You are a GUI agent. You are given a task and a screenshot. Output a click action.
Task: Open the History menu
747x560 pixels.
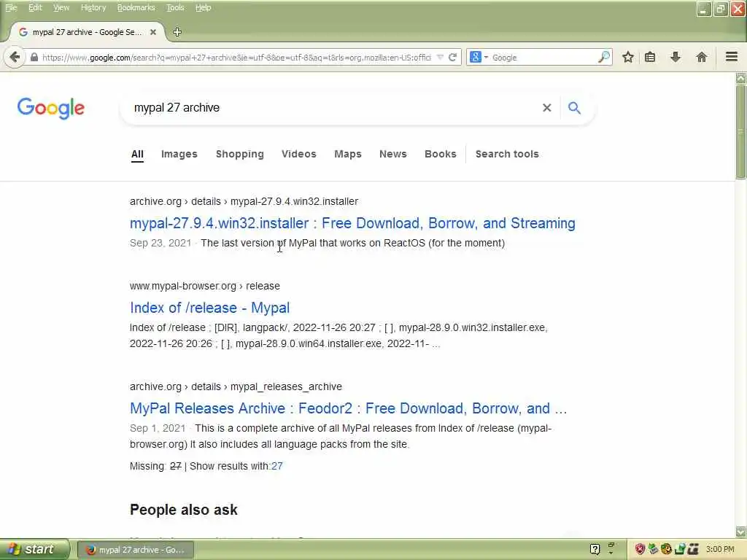coord(93,7)
